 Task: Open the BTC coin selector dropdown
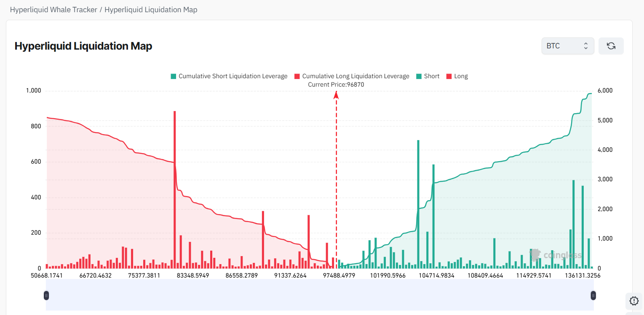(x=567, y=46)
